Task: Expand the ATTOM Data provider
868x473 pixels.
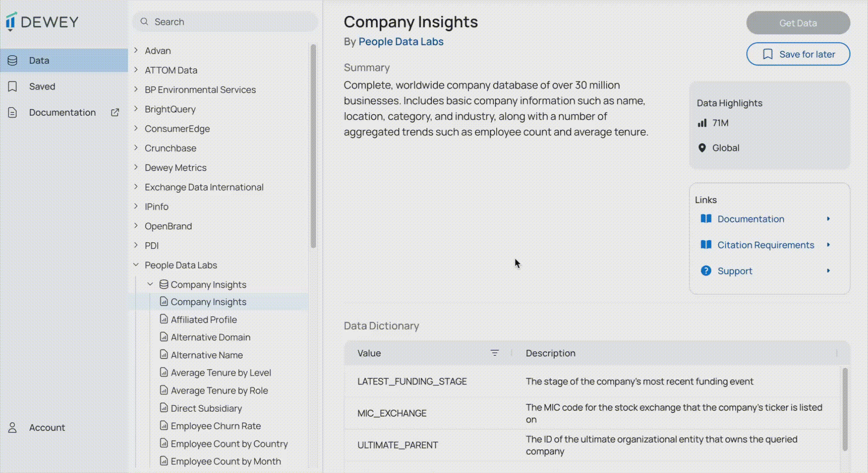Action: click(136, 70)
